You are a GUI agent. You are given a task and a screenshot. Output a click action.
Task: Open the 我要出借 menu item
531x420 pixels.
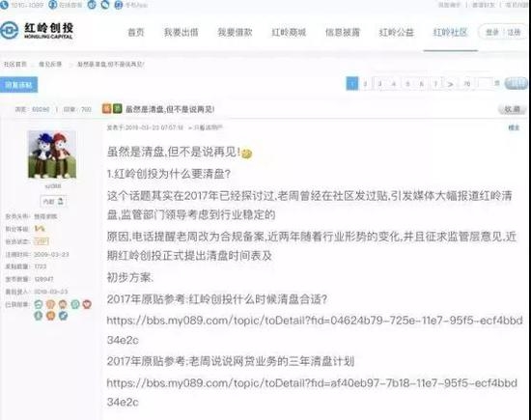tap(182, 32)
